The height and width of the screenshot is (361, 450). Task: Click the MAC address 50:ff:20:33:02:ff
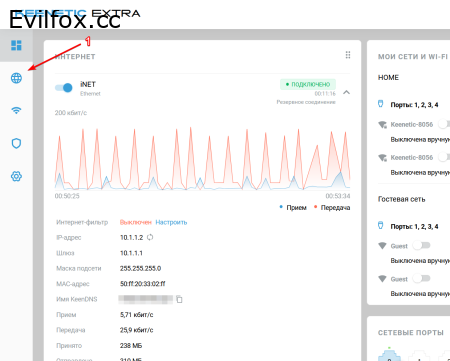point(143,284)
